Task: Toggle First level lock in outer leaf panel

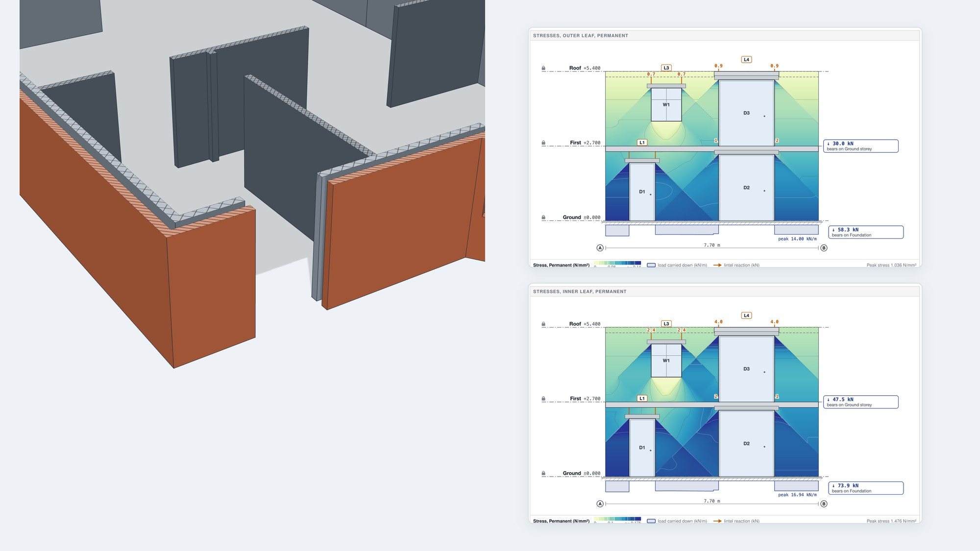Action: point(543,143)
